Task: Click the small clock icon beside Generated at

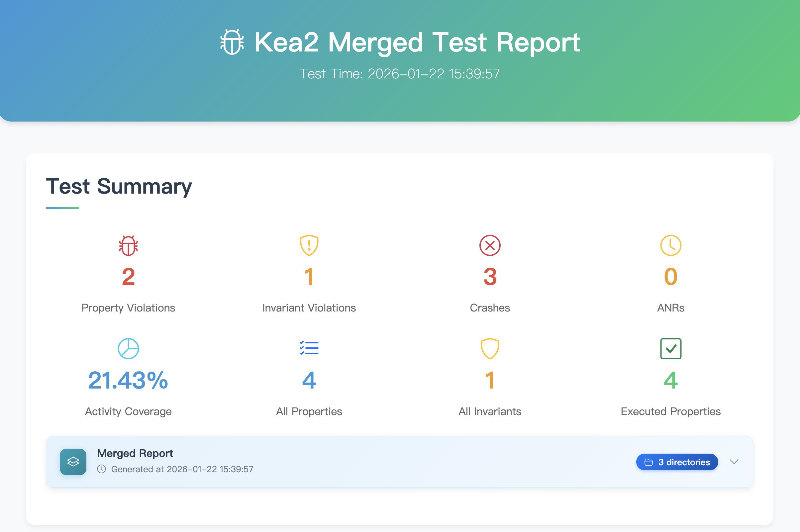Action: coord(101,469)
